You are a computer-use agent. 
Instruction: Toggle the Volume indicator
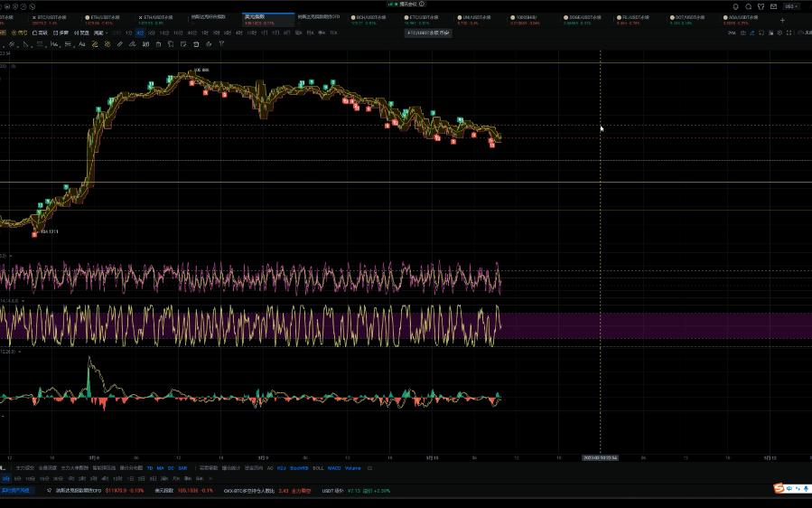352,468
